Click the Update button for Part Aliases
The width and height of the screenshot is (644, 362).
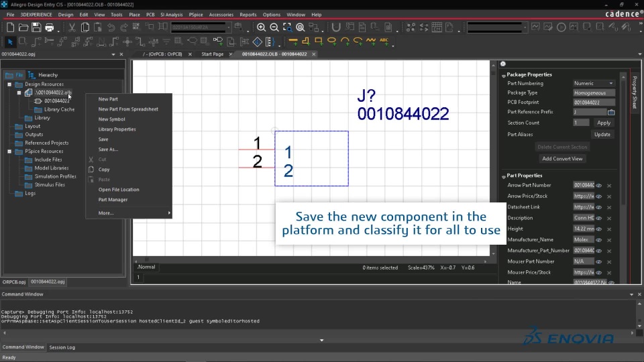[602, 135]
